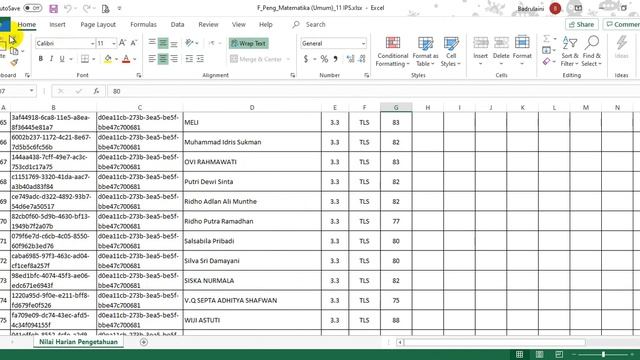Toggle Bold formatting
640x360 pixels.
[40, 59]
